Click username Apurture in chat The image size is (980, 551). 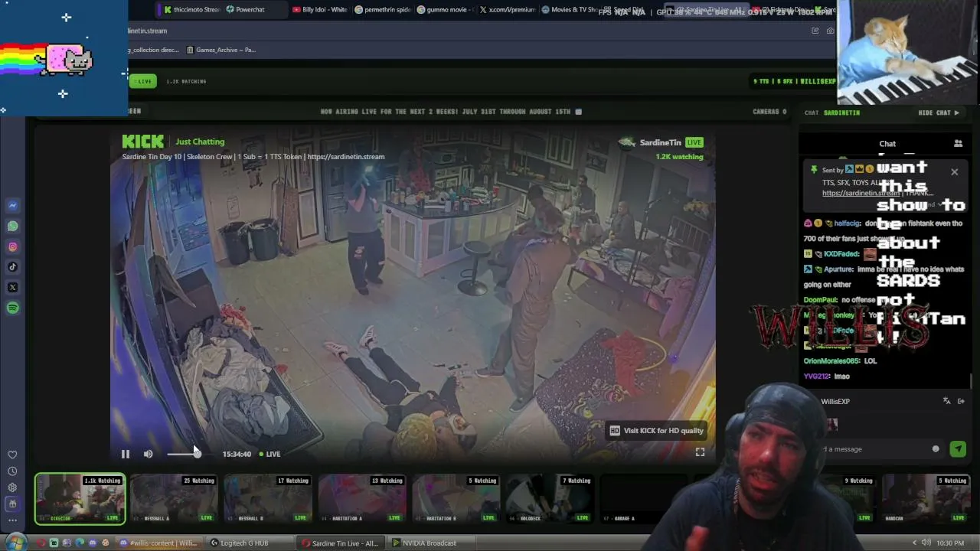(838, 269)
